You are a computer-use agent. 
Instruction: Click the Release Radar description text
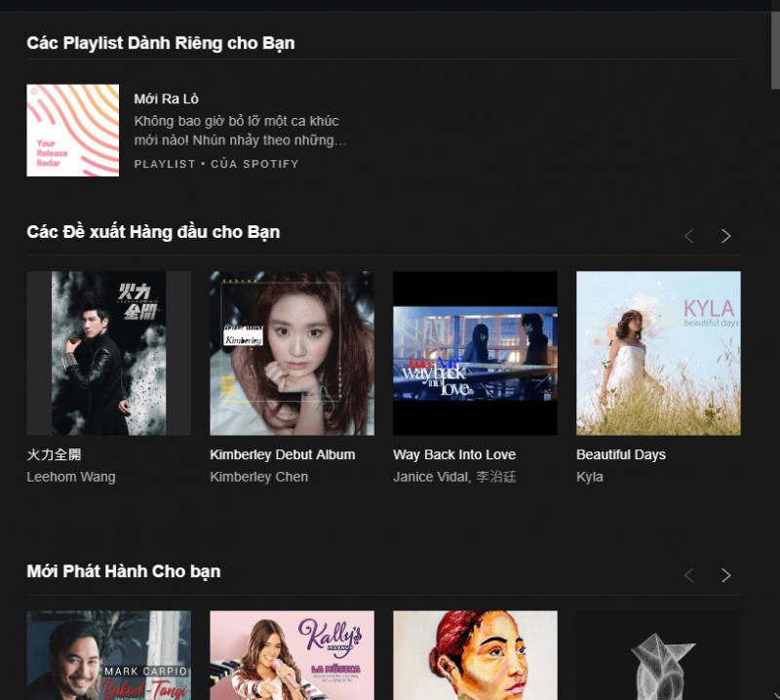click(x=240, y=131)
